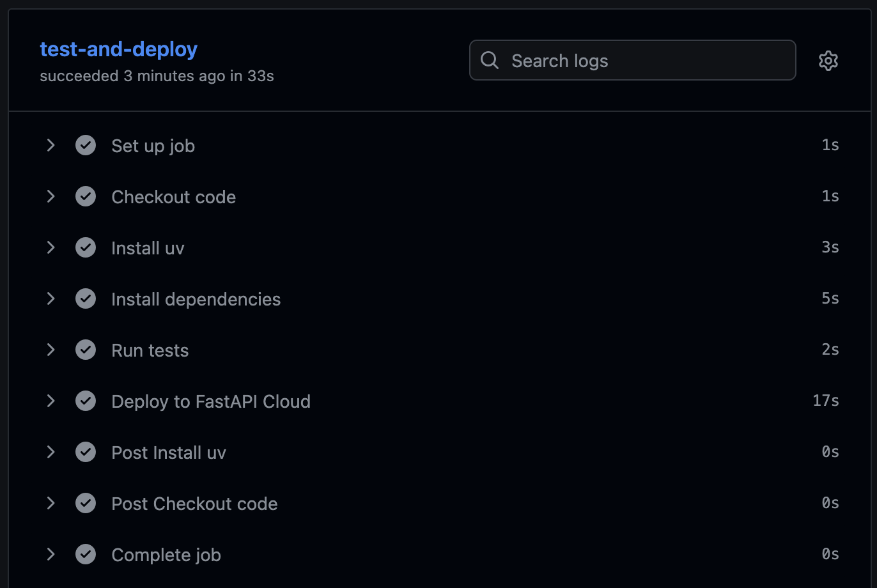The height and width of the screenshot is (588, 877).
Task: Click the success check icon for Complete job
Action: point(86,554)
